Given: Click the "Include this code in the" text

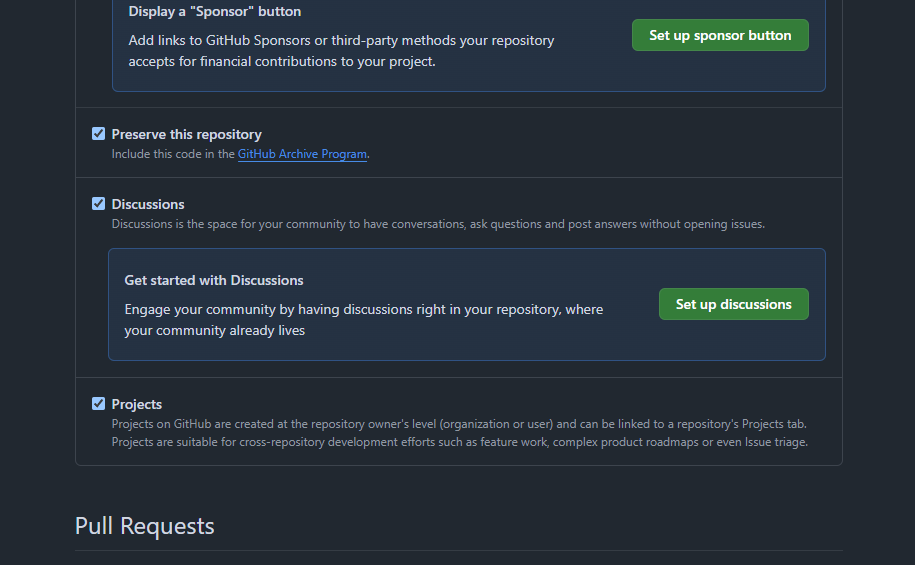Looking at the screenshot, I should [173, 154].
